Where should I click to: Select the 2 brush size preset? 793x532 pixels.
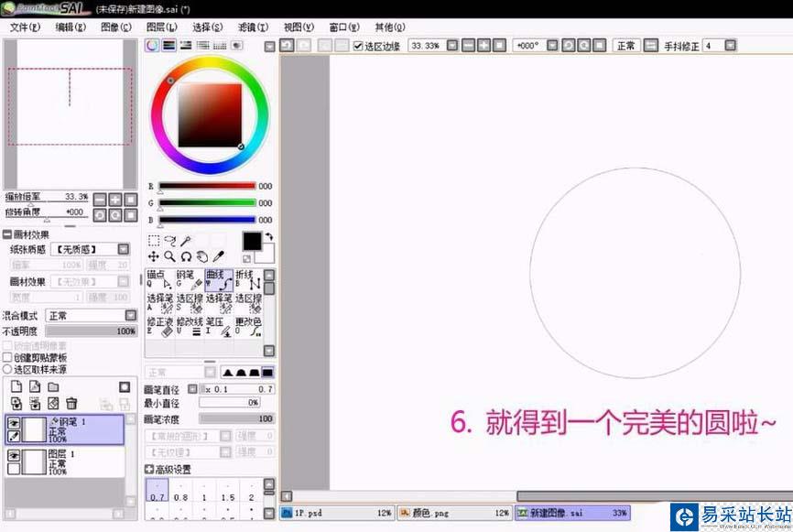[x=251, y=491]
